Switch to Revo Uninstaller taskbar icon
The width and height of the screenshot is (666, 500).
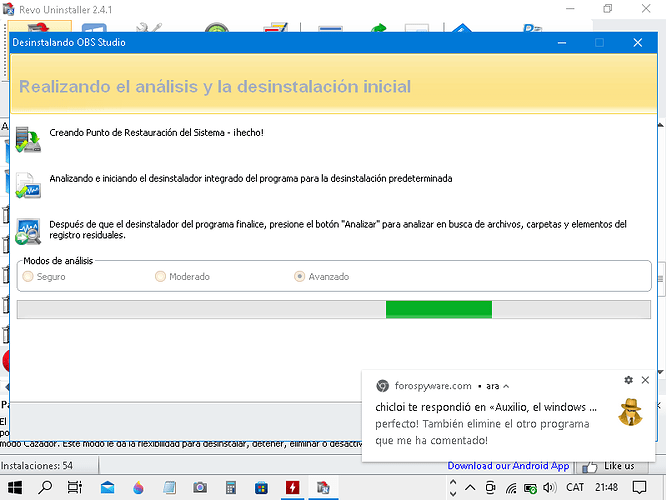(323, 487)
